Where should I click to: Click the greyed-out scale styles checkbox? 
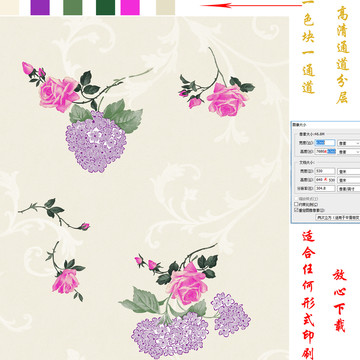pyautogui.click(x=296, y=199)
